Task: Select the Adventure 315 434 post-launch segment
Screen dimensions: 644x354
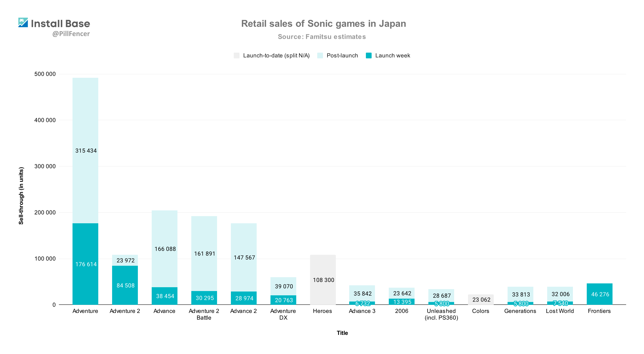Action: [85, 151]
